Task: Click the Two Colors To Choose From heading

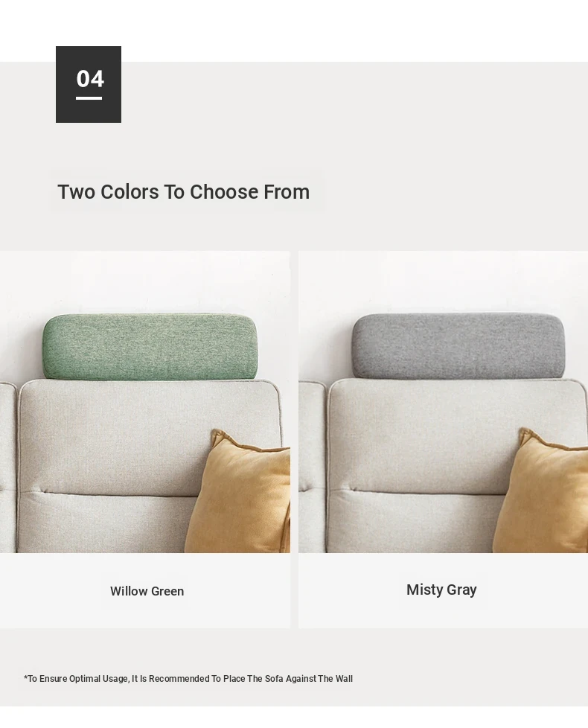Action: 183,192
